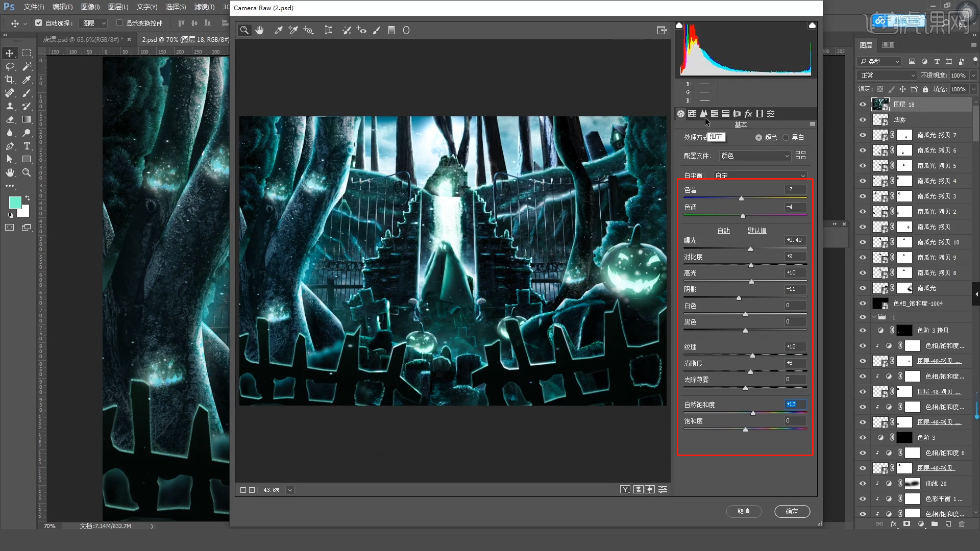Image resolution: width=980 pixels, height=551 pixels.
Task: Click the 确定 button
Action: point(792,512)
